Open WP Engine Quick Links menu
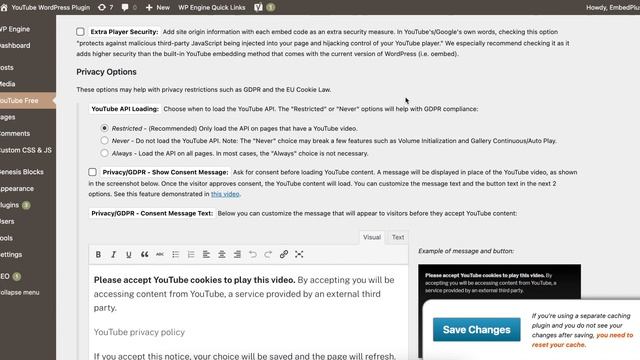640x360 pixels. [x=212, y=7]
